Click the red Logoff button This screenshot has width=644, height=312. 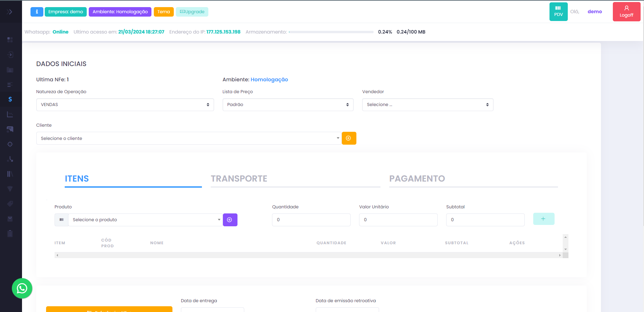(626, 12)
